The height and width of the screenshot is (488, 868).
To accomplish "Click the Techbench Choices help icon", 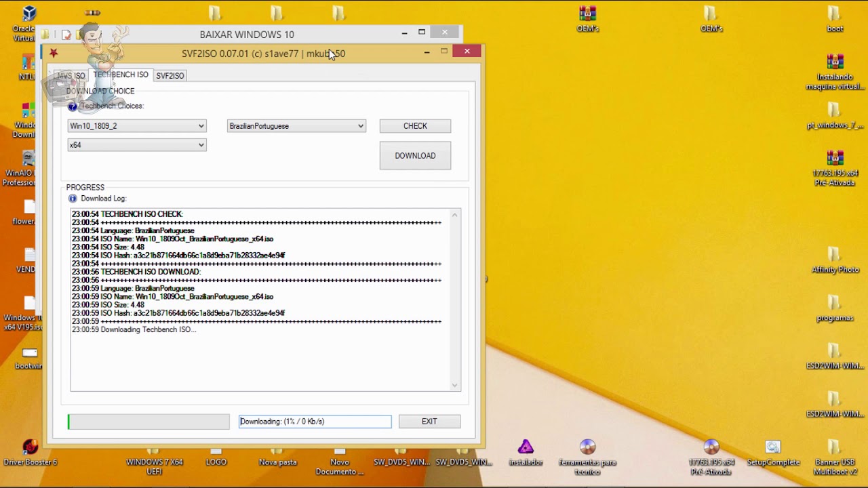I will pyautogui.click(x=73, y=106).
